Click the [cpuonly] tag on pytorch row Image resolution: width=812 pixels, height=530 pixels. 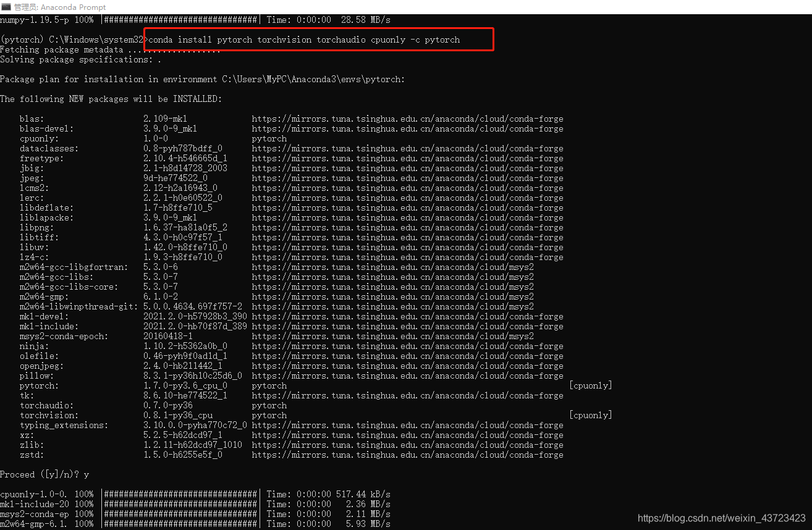(x=591, y=385)
